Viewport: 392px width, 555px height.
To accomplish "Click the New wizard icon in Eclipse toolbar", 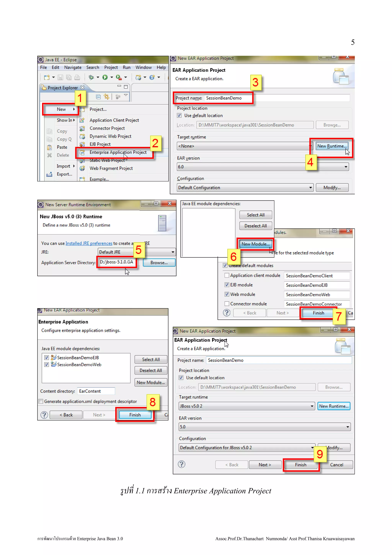I will click(x=47, y=77).
